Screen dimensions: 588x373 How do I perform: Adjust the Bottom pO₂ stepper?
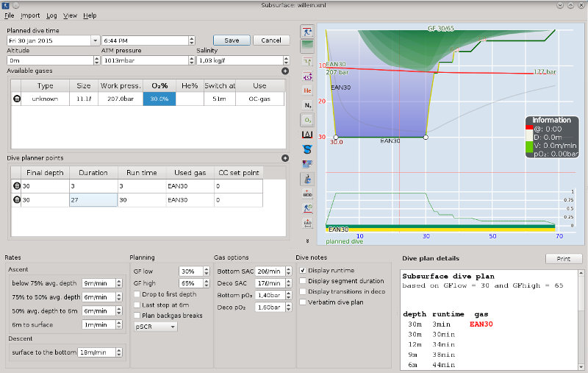[288, 295]
